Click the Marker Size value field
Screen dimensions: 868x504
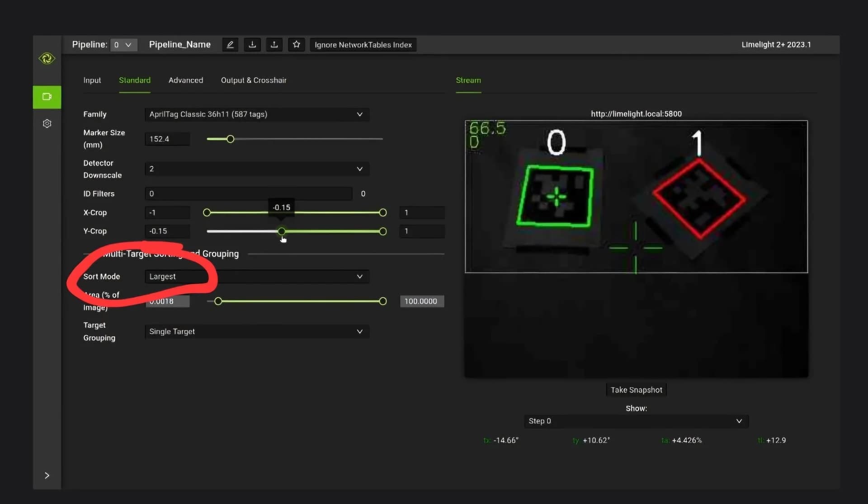(x=167, y=139)
